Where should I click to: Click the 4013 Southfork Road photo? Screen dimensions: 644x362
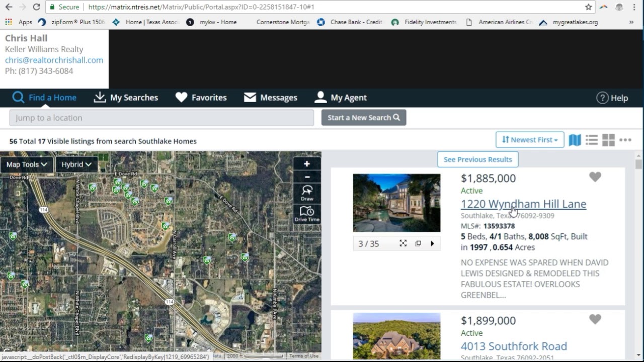pyautogui.click(x=396, y=336)
